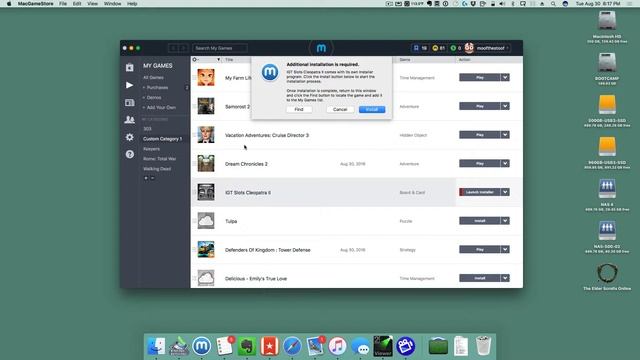Open the friends sidebar icon
Viewport: 640px width, 360px height.
click(129, 120)
